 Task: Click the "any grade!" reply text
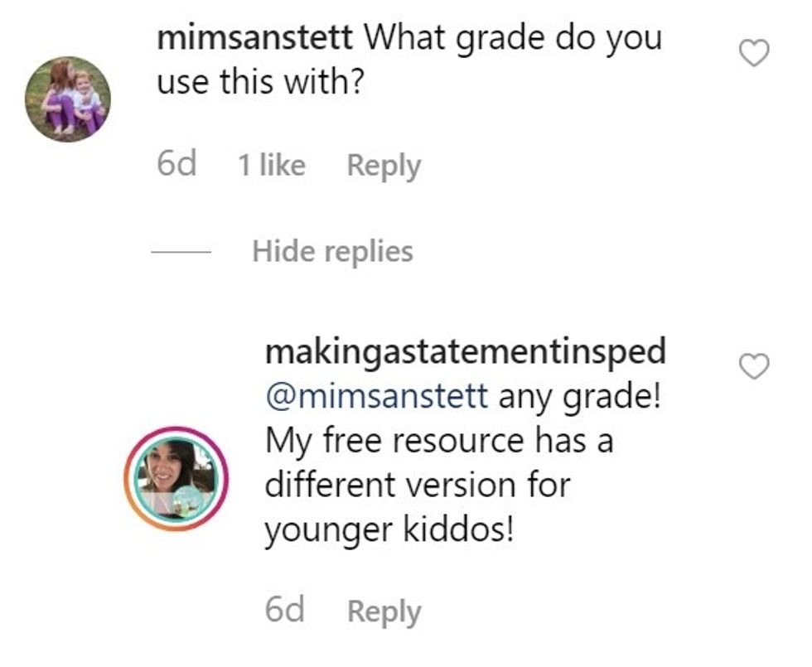pyautogui.click(x=579, y=396)
